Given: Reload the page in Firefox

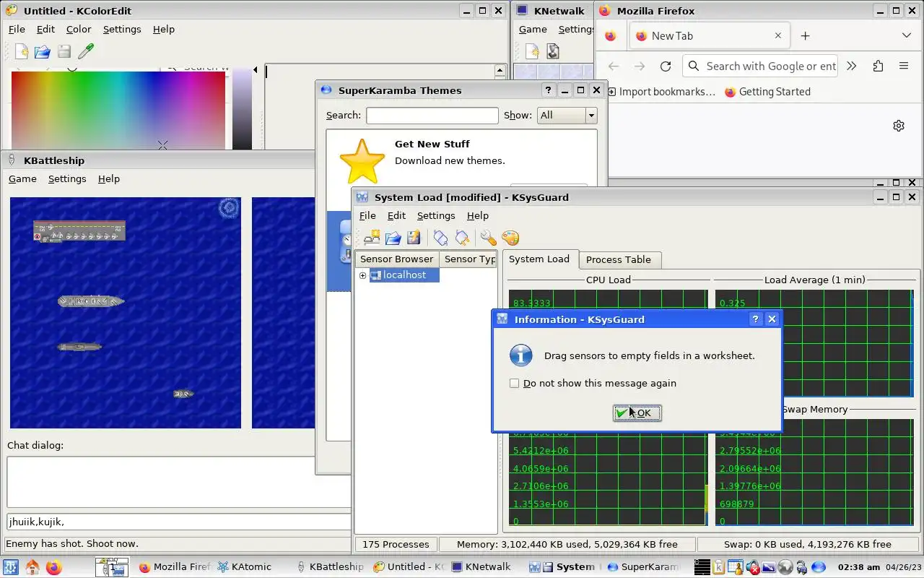Looking at the screenshot, I should (666, 66).
